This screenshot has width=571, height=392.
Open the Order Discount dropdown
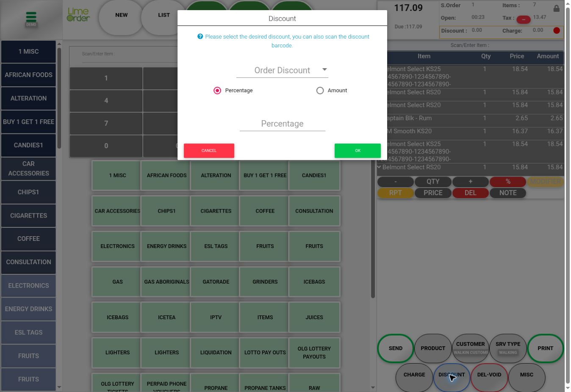[x=282, y=70]
